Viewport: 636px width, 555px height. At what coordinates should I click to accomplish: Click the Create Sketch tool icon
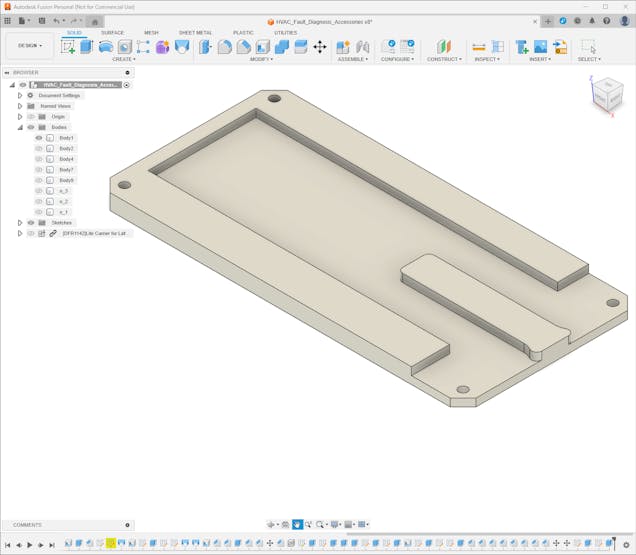tap(68, 47)
